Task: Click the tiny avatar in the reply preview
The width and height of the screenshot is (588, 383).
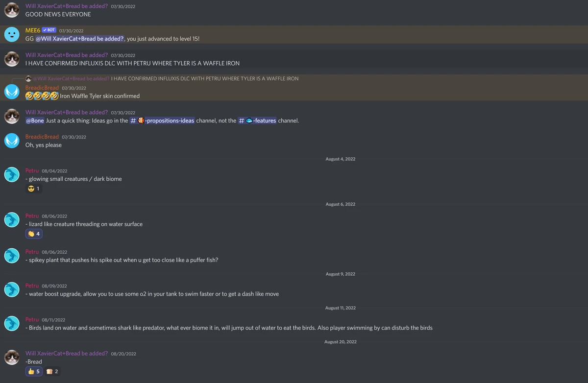Action: point(28,78)
